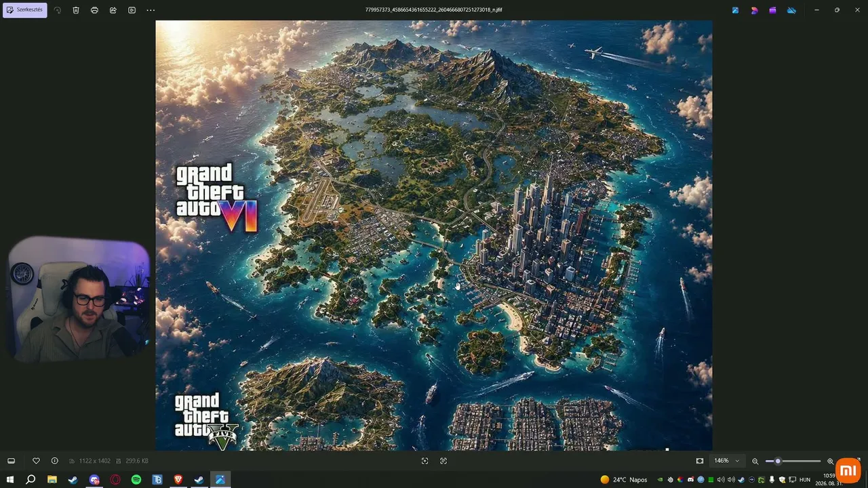This screenshot has width=868, height=488.
Task: Launch Microsoft Designer from the title bar
Action: pyautogui.click(x=754, y=10)
